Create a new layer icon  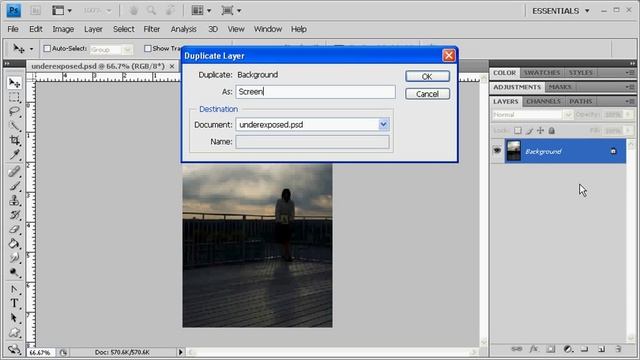[601, 349]
